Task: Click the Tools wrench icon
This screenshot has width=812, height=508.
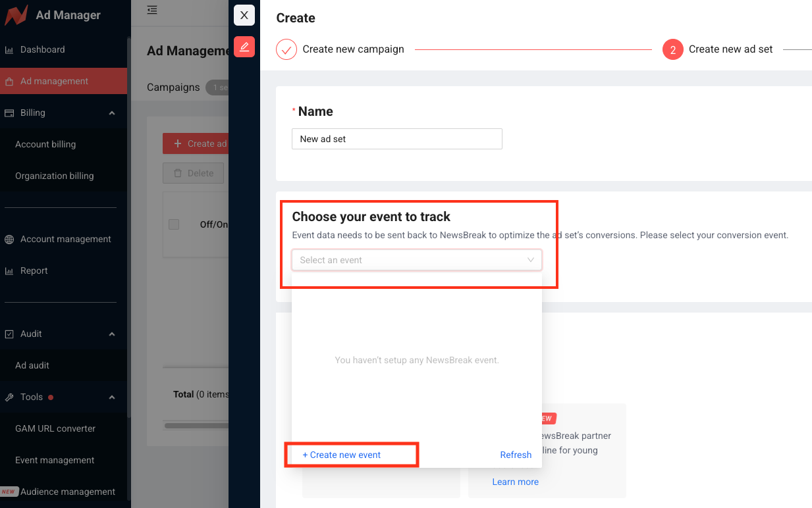Action: click(x=9, y=397)
